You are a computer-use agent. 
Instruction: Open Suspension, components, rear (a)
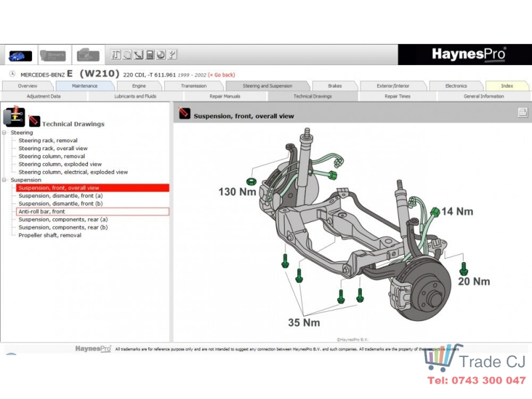[63, 219]
